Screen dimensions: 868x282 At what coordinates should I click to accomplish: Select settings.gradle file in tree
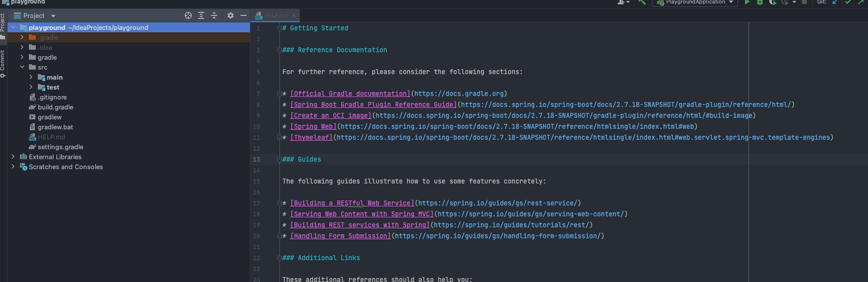click(60, 147)
